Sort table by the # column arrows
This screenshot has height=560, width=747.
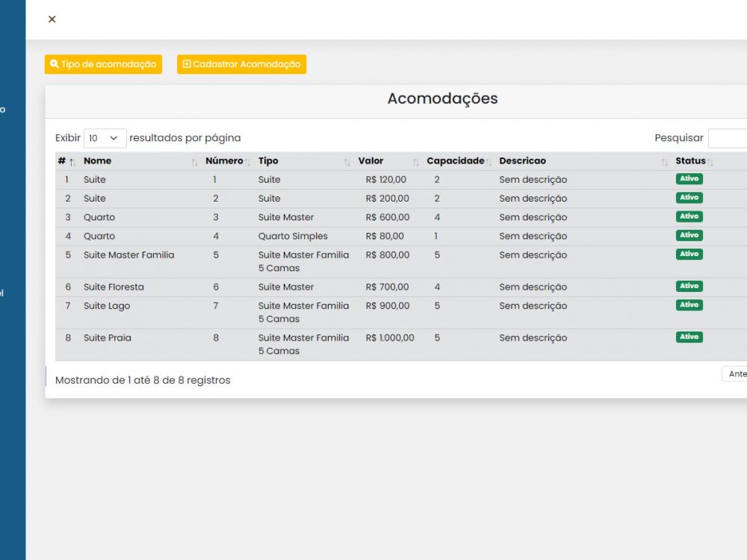click(72, 162)
